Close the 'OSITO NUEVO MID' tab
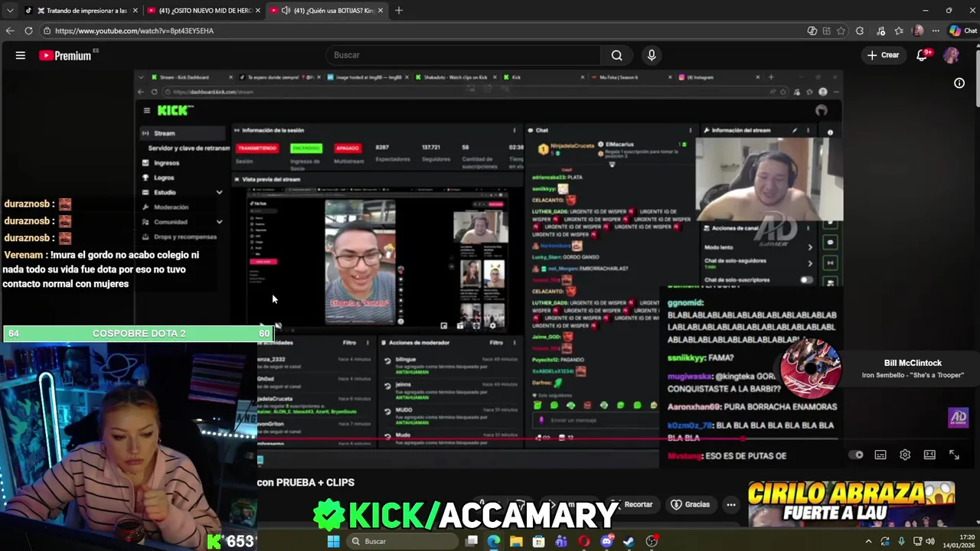 coord(258,11)
